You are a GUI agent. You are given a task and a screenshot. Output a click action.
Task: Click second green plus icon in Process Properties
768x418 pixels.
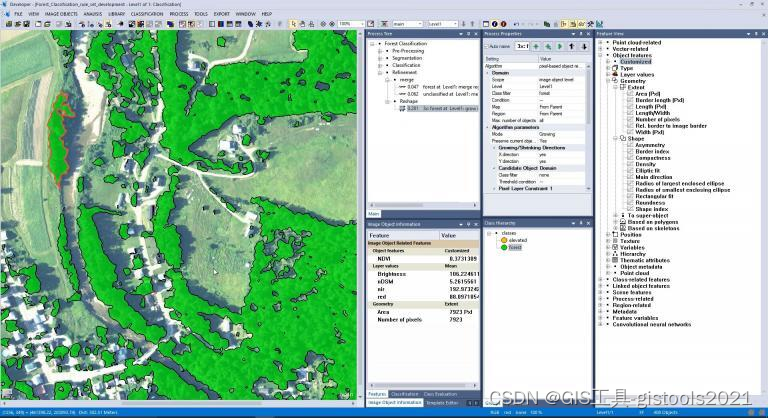pos(548,47)
